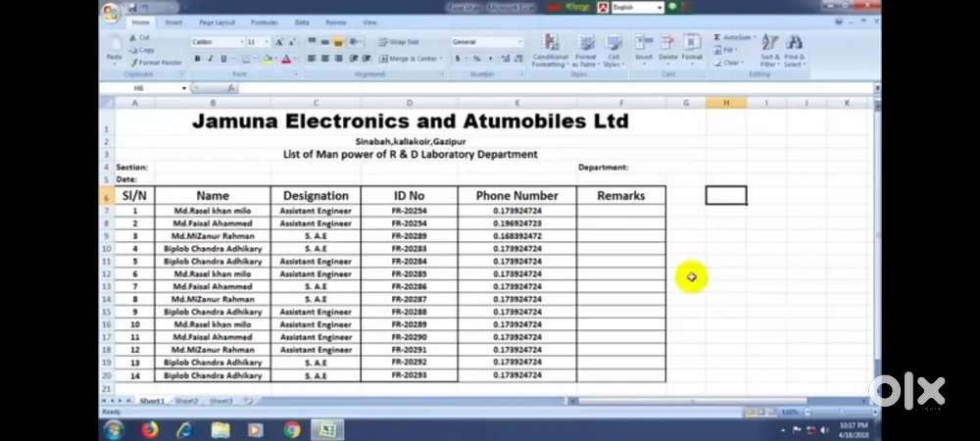Click the Increase Decimal icon

[505, 59]
